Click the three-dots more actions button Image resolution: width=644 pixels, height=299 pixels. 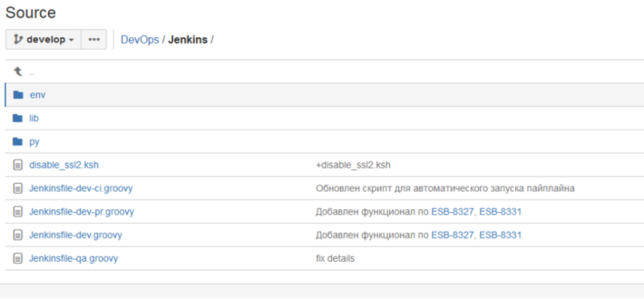pos(94,39)
